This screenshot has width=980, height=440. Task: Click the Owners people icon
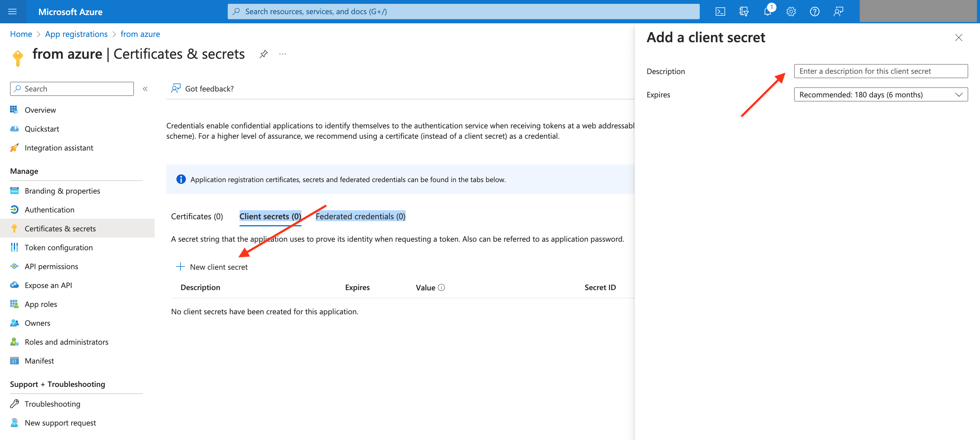click(14, 323)
